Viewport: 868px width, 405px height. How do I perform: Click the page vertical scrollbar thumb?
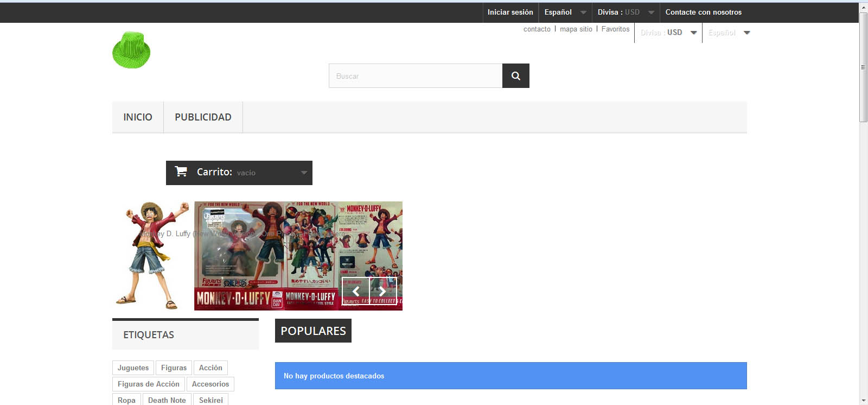click(863, 67)
